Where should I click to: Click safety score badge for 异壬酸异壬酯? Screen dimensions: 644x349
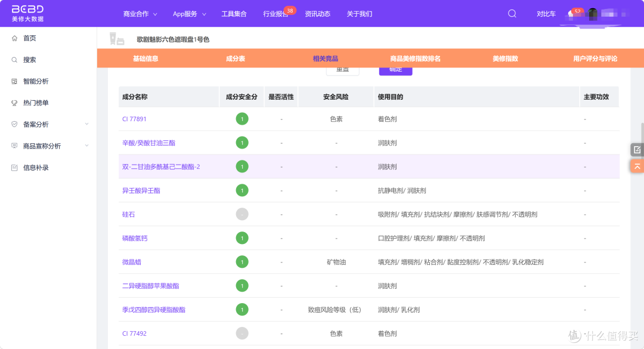pyautogui.click(x=242, y=190)
